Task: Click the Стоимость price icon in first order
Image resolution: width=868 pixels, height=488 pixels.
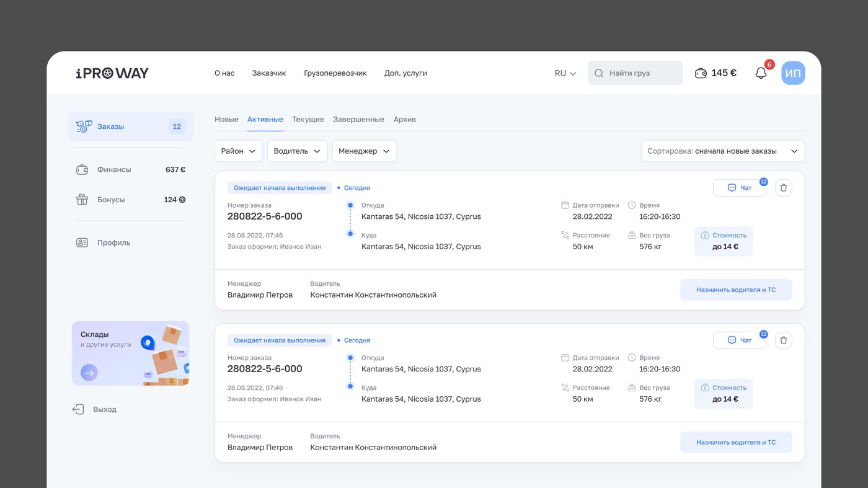Action: (705, 235)
